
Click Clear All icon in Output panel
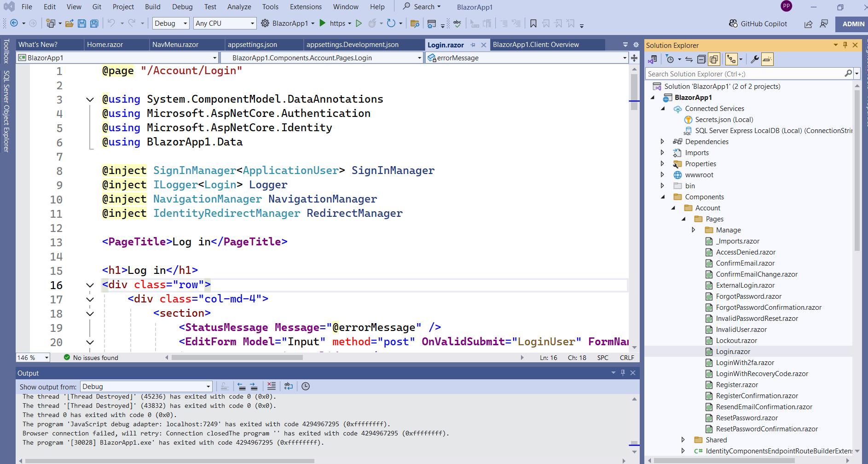(x=272, y=386)
